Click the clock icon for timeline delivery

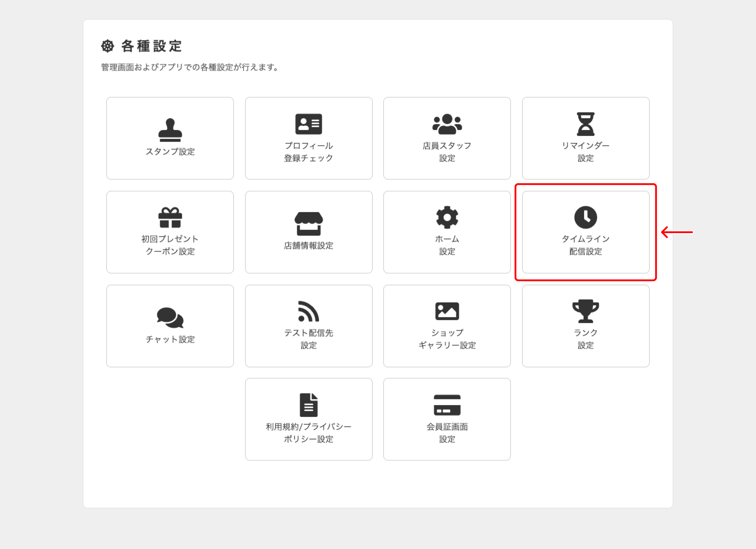(x=586, y=218)
